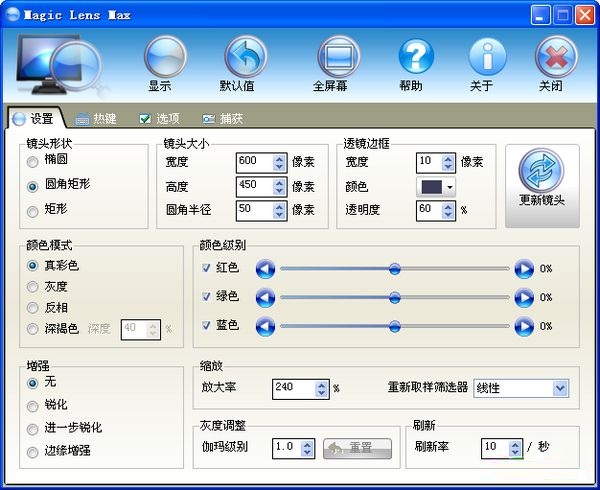This screenshot has width=600, height=490.
Task: Click the 显示 (Show) lens icon
Action: [165, 57]
